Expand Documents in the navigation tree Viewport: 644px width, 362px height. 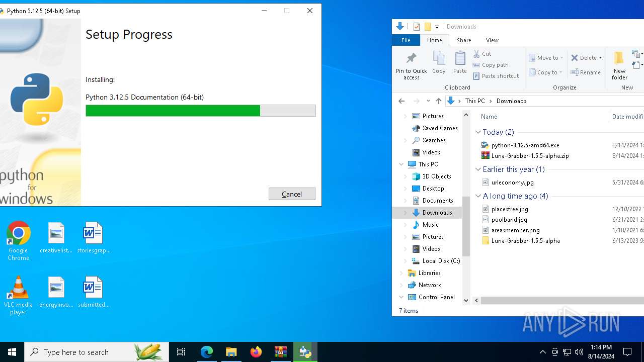406,201
